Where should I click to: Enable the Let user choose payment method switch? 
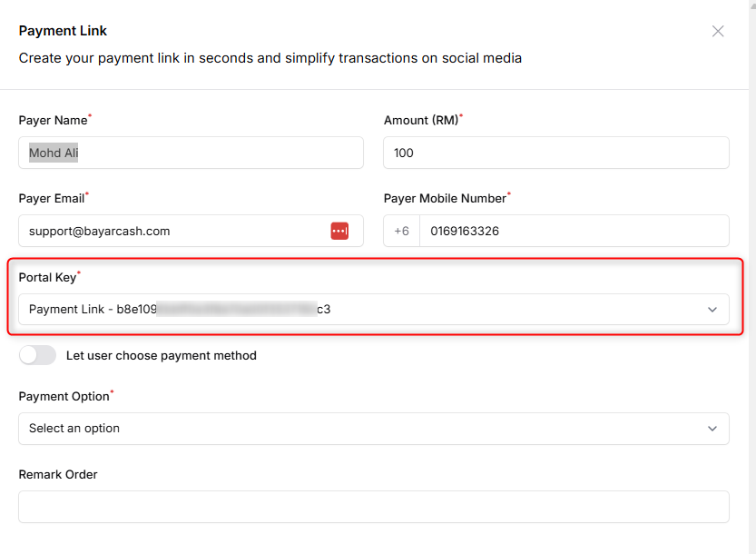tap(37, 355)
